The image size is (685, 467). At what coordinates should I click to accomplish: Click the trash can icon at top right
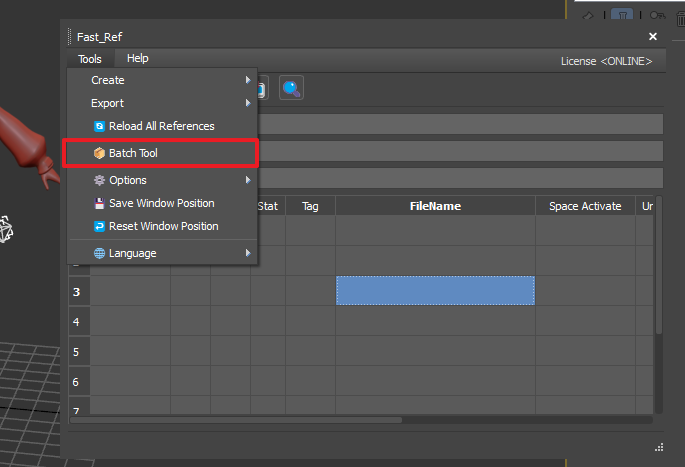click(x=681, y=15)
